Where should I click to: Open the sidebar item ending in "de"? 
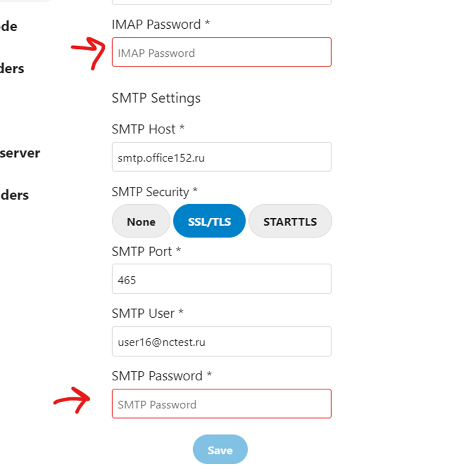tap(8, 26)
